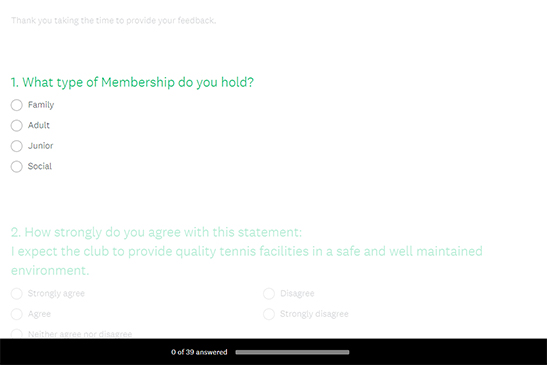Click the Strongly disagree label text
This screenshot has width=547, height=365.
314,314
